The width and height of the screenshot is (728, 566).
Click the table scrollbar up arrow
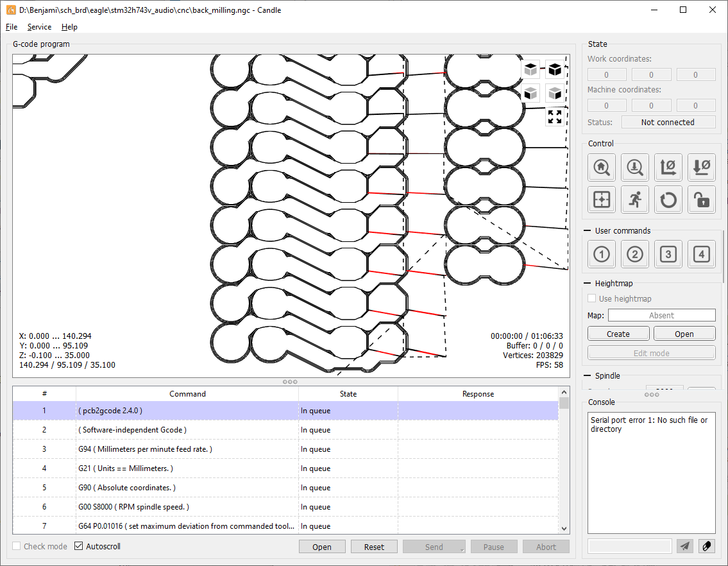coord(564,392)
